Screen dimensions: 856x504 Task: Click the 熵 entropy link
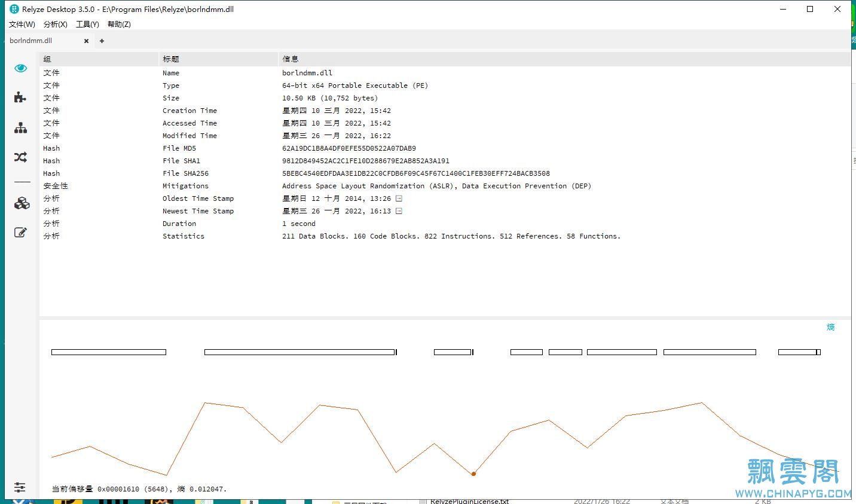pyautogui.click(x=831, y=327)
